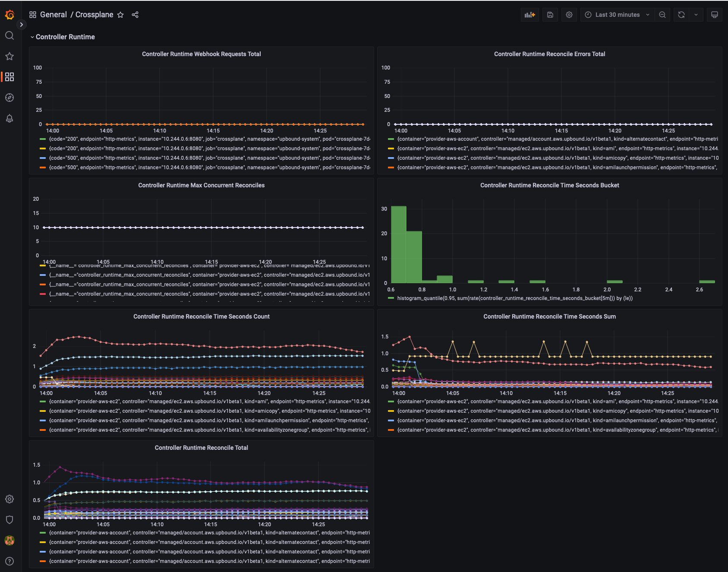The image size is (728, 572).
Task: Open the General folder breadcrumb
Action: coord(54,15)
